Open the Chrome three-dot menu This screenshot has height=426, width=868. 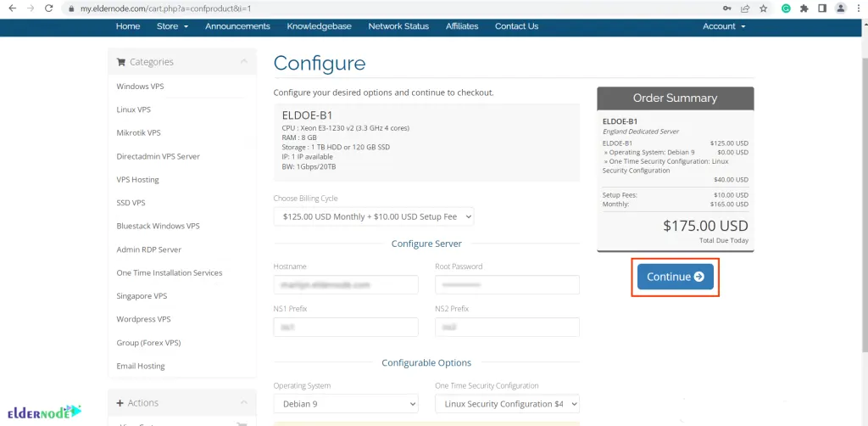click(859, 8)
